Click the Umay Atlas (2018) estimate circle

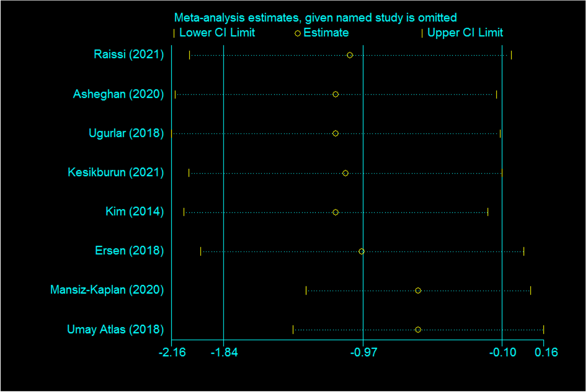[418, 329]
